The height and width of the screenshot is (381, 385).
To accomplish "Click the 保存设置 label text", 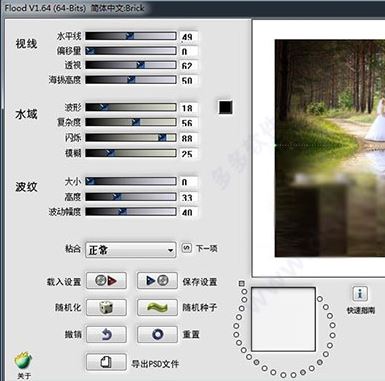I will 199,282.
